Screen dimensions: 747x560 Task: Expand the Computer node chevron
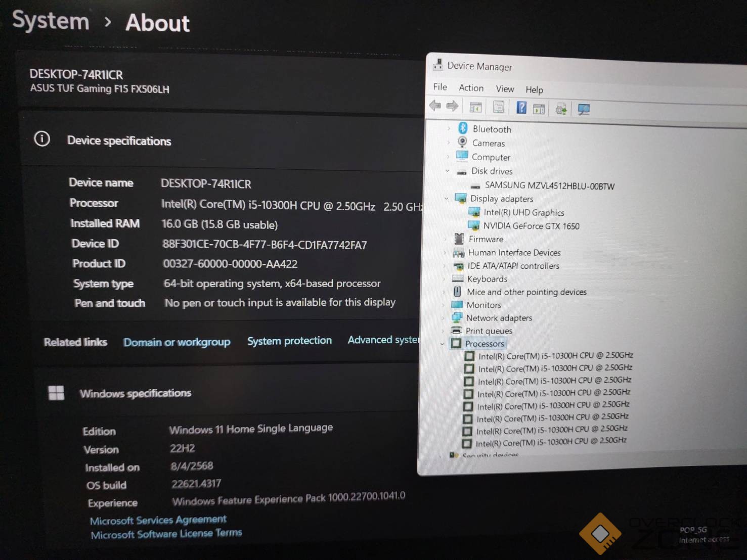(x=448, y=156)
